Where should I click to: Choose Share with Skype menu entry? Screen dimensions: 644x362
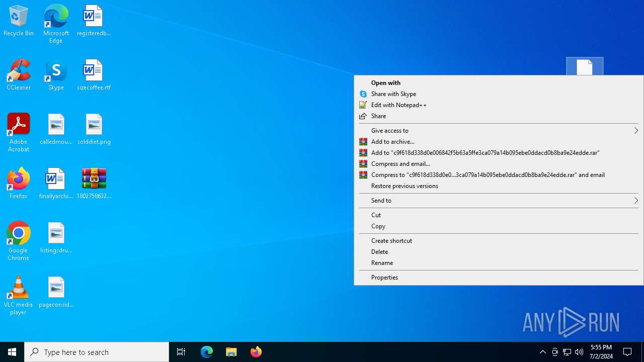(x=499, y=94)
